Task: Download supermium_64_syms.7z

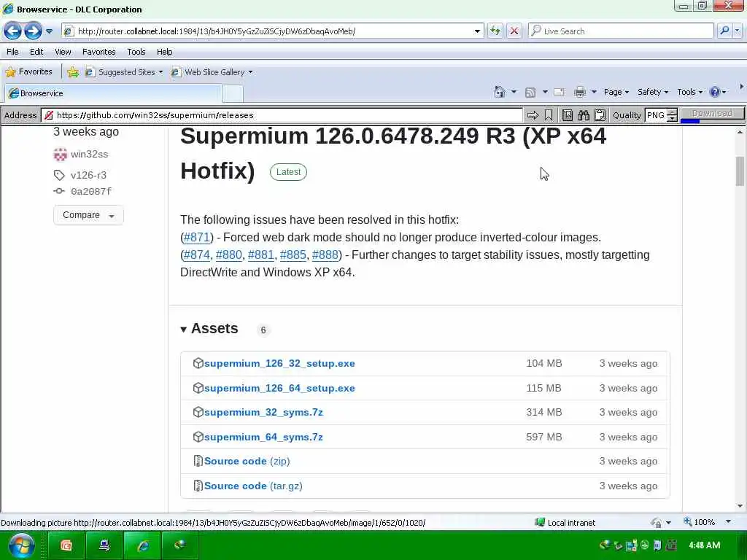Action: coord(263,437)
